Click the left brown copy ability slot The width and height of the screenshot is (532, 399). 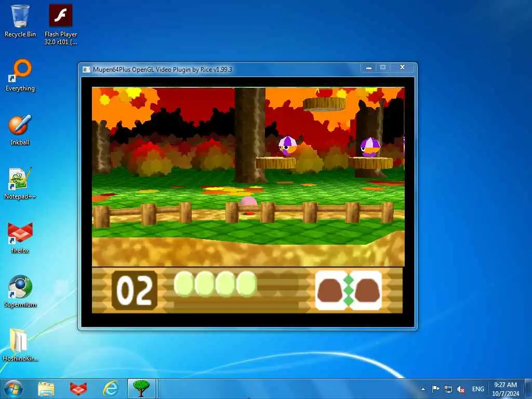pyautogui.click(x=331, y=290)
